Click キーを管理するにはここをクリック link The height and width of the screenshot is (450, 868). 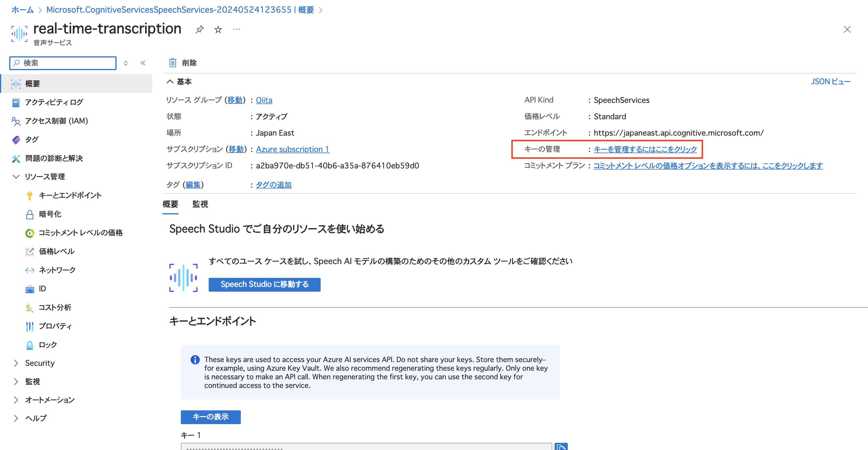point(645,149)
